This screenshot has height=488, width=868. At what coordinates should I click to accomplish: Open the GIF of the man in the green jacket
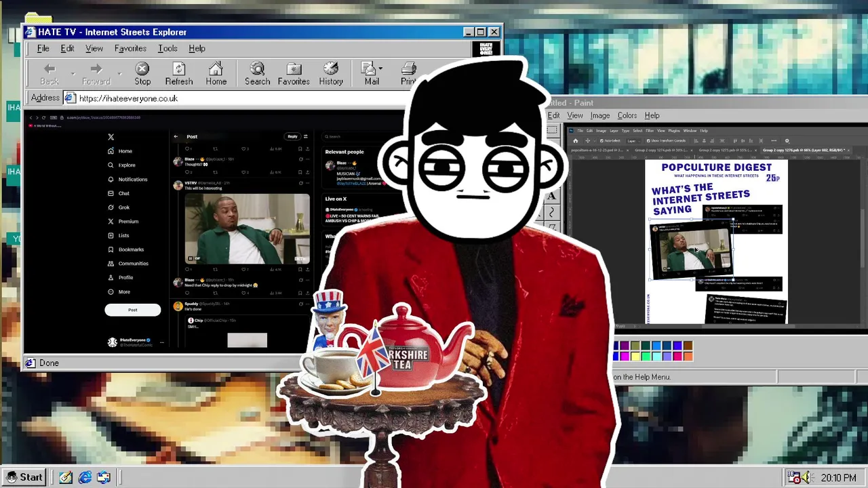click(x=248, y=228)
